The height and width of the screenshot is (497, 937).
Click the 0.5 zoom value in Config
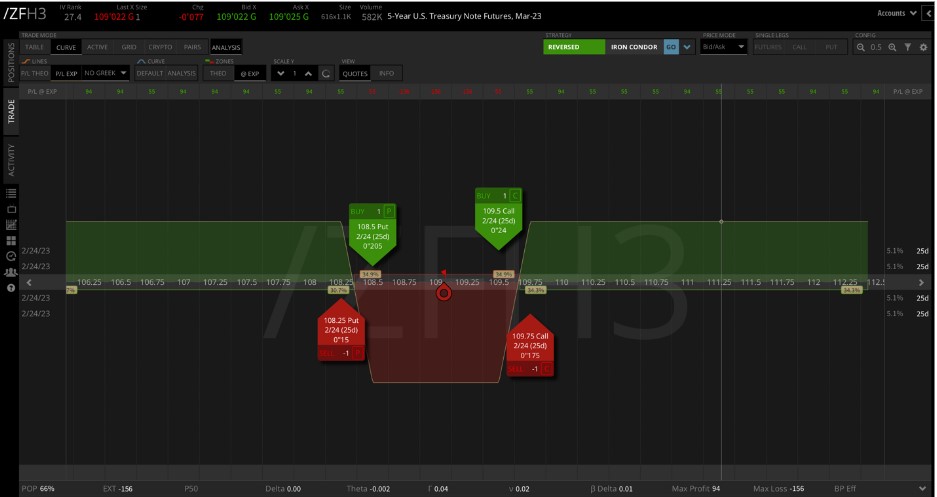pos(876,47)
